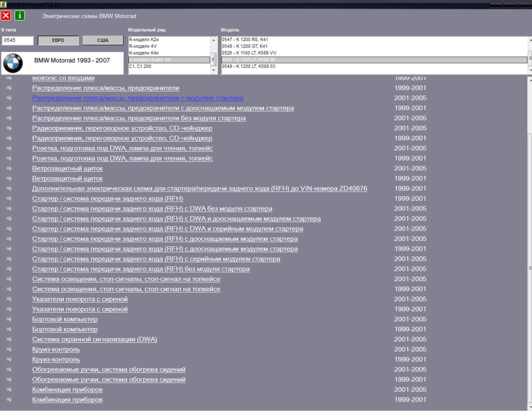Click speaker icon beside Круиз-контроль 2001-2005
Image resolution: width=532 pixels, height=411 pixels.
point(9,349)
